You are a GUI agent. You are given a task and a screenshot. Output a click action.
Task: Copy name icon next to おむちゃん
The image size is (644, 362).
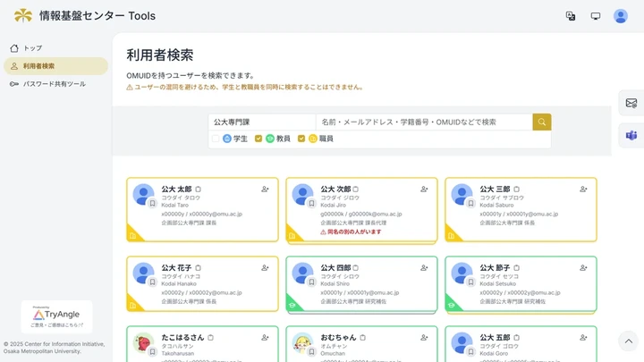tap(362, 337)
